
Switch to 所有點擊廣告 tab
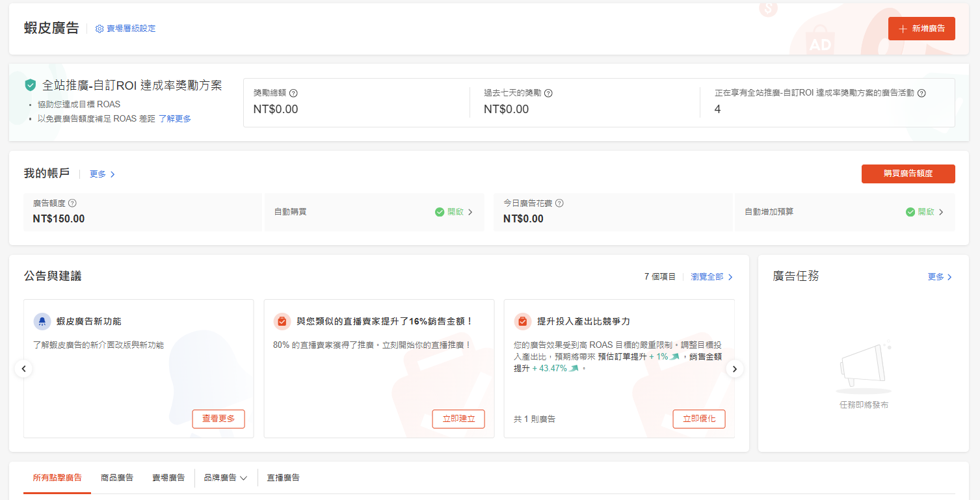pos(57,478)
